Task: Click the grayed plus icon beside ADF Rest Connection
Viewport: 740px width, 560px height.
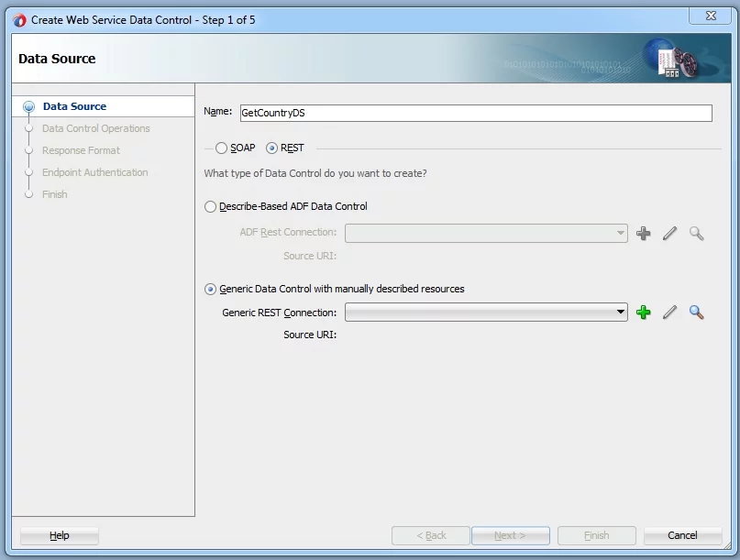Action: 643,234
